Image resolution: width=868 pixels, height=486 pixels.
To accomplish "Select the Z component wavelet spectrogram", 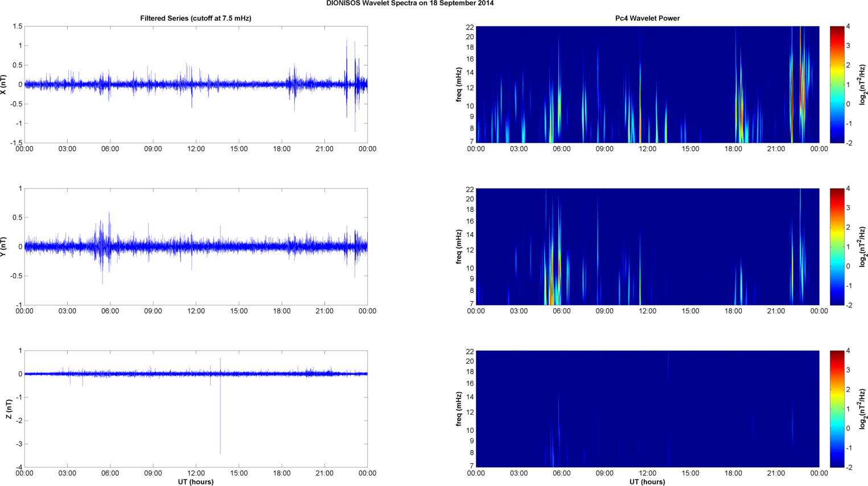I will tap(647, 409).
